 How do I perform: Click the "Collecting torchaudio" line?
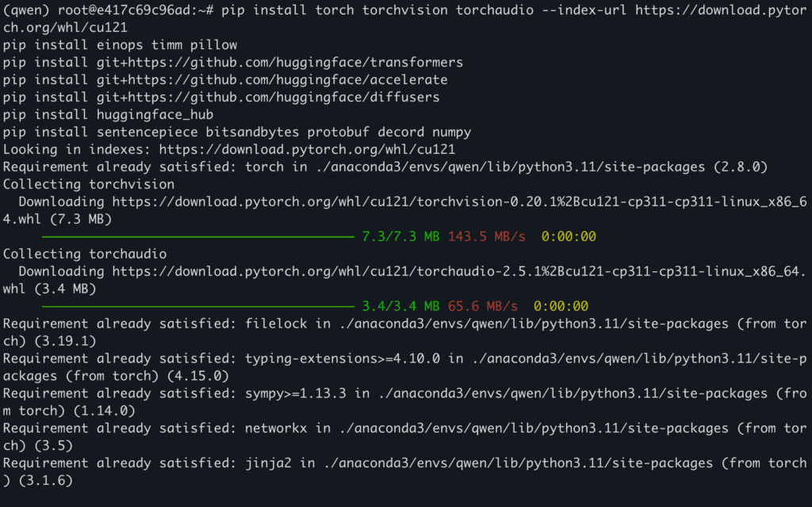coord(85,254)
